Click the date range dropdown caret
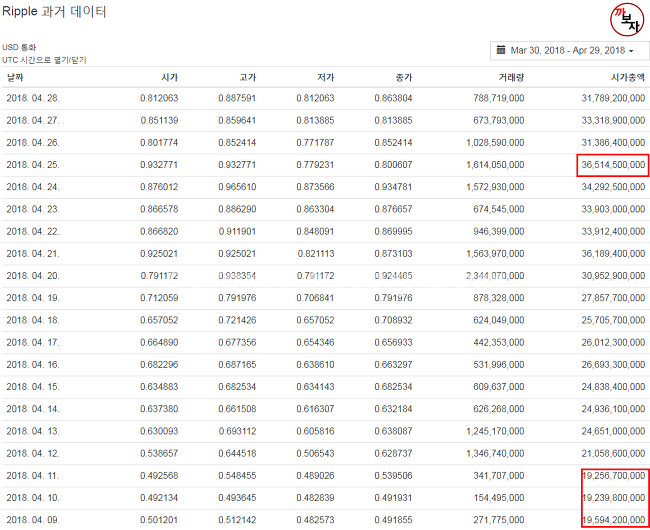The image size is (650, 530). pos(631,51)
